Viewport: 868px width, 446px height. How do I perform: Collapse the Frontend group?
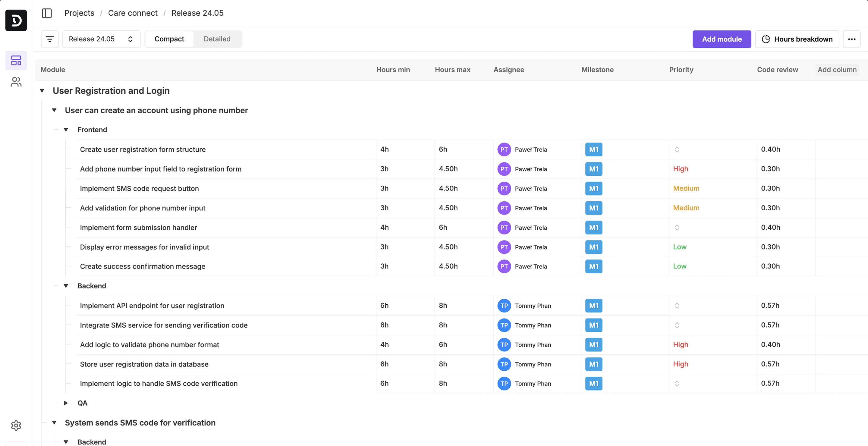tap(66, 130)
